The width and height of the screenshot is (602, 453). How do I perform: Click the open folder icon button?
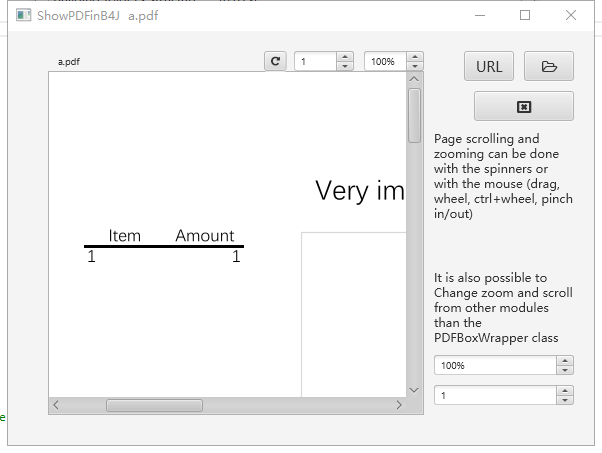(549, 66)
